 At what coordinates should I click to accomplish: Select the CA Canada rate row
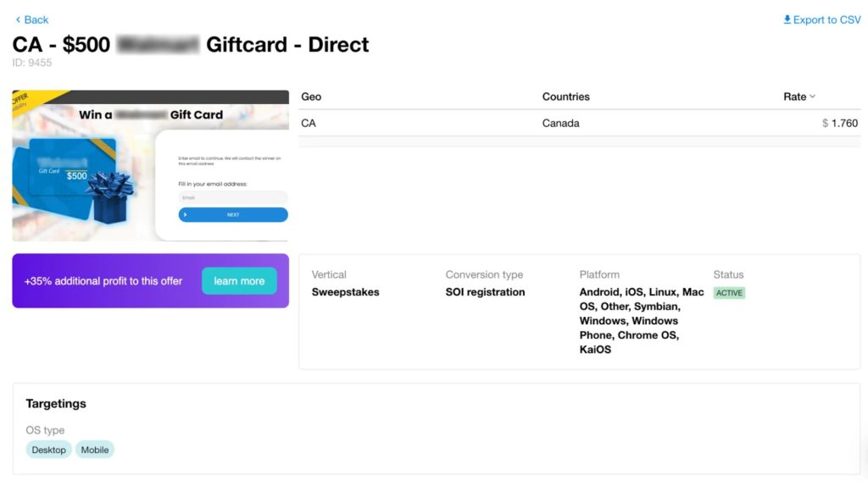(x=579, y=124)
